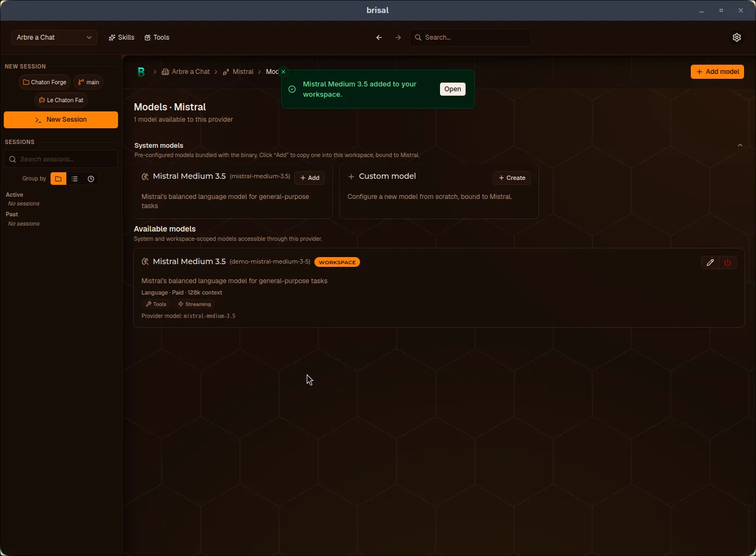Group sessions by folder
The height and width of the screenshot is (556, 756).
pos(58,179)
